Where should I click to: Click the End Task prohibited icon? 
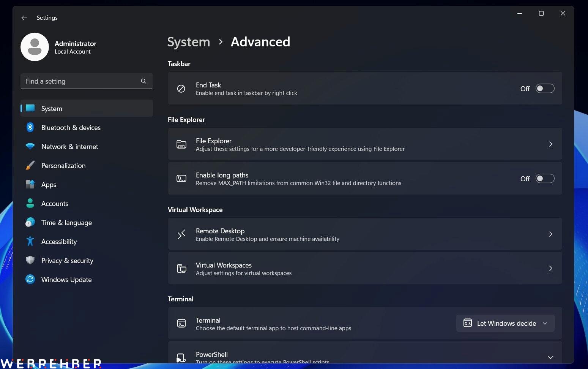(181, 89)
